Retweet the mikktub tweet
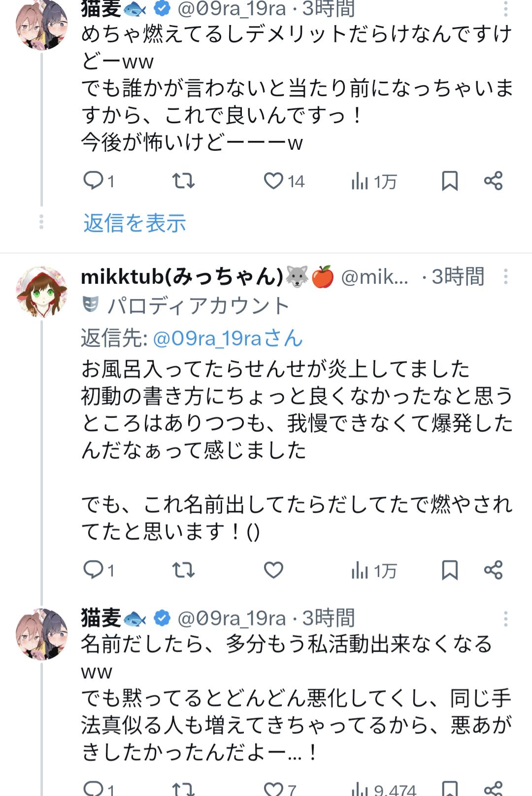The width and height of the screenshot is (532, 796). pos(183,570)
